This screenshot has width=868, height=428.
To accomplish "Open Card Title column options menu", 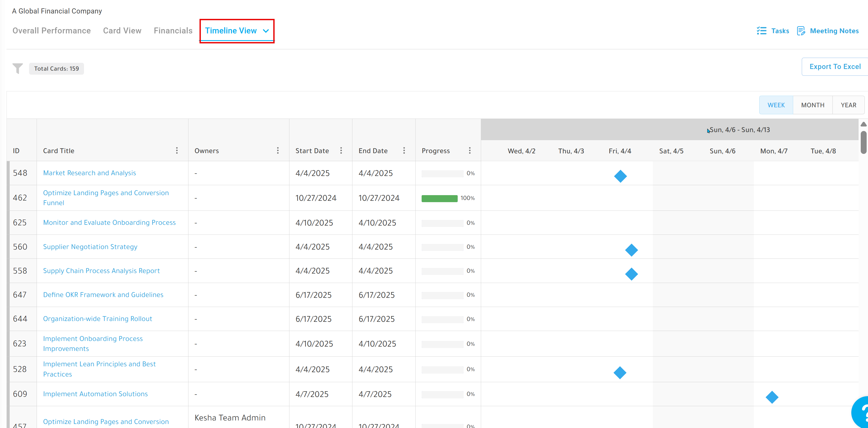I will (x=177, y=150).
